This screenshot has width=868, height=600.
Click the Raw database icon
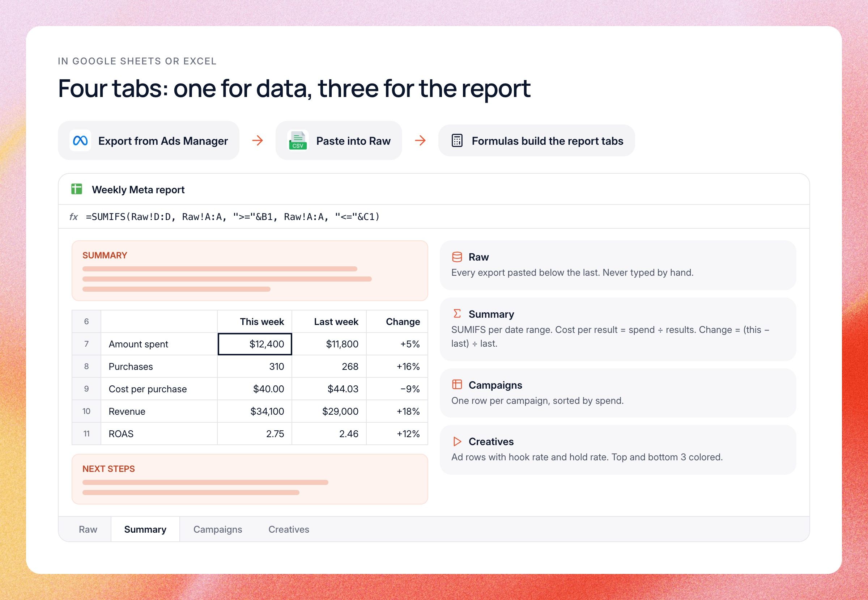(x=457, y=257)
